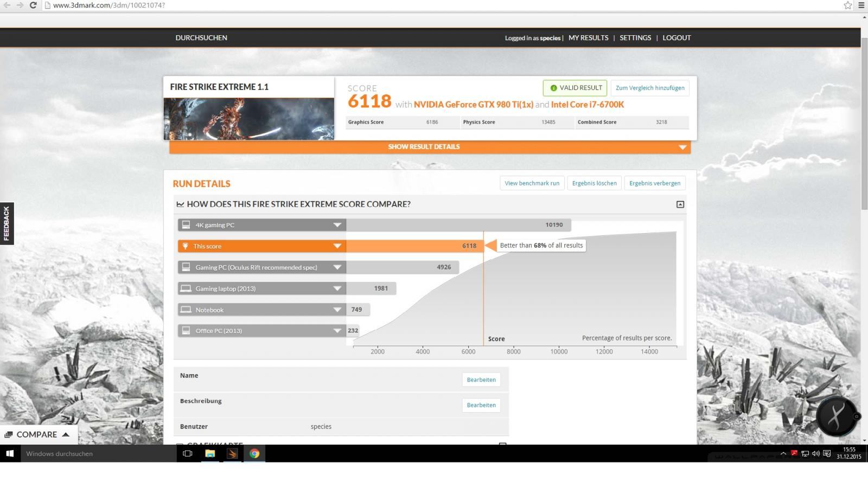Click the Office PC (2013) monitor icon

click(186, 330)
